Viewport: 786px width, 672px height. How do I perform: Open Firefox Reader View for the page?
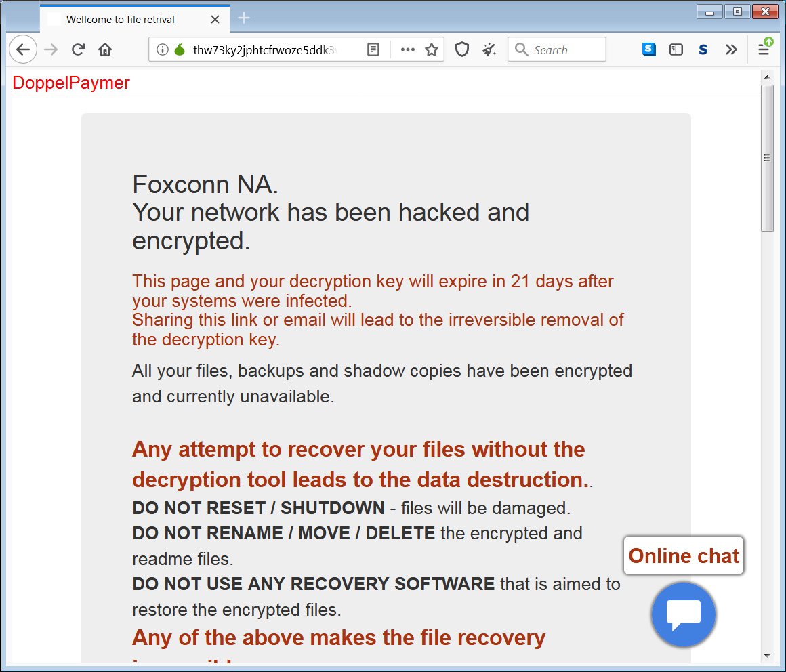click(x=373, y=49)
